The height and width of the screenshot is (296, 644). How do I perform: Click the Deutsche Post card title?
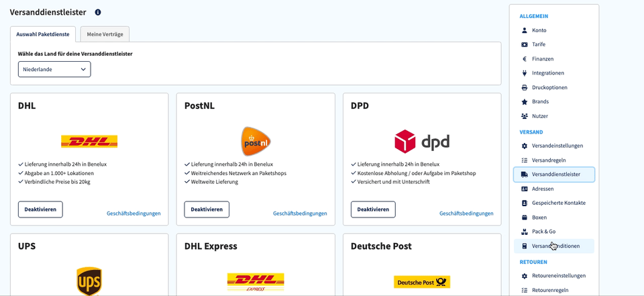click(381, 246)
